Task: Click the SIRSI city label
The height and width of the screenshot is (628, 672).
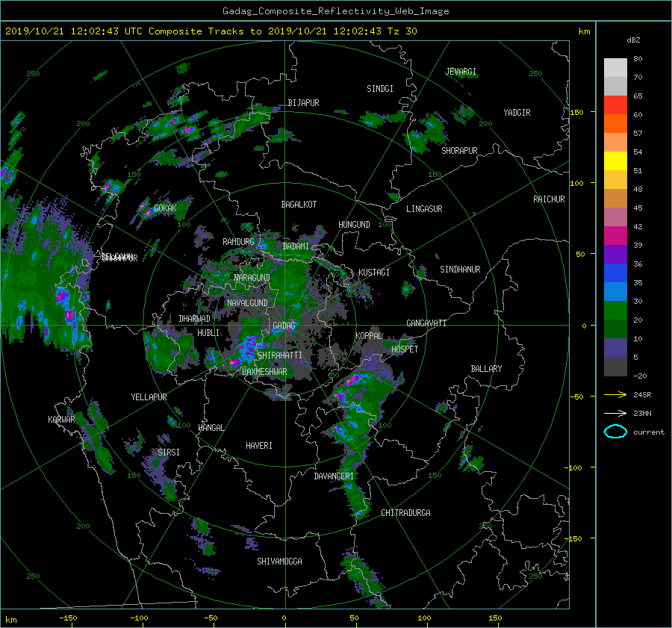Action: [169, 453]
